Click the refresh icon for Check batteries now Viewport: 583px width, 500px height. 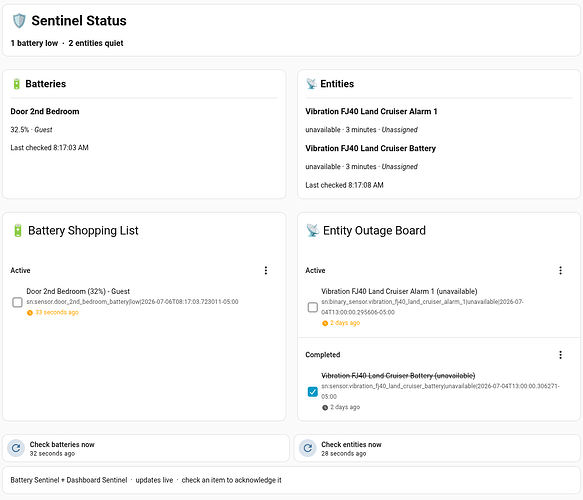point(16,448)
